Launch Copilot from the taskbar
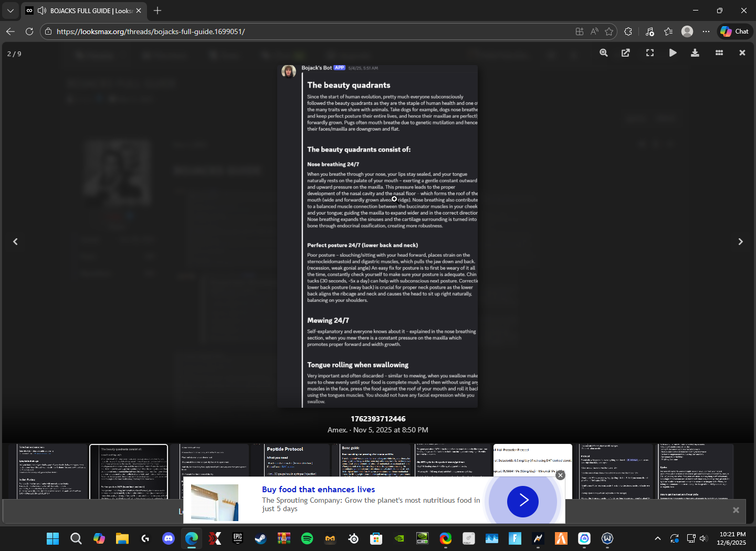 pyautogui.click(x=99, y=538)
